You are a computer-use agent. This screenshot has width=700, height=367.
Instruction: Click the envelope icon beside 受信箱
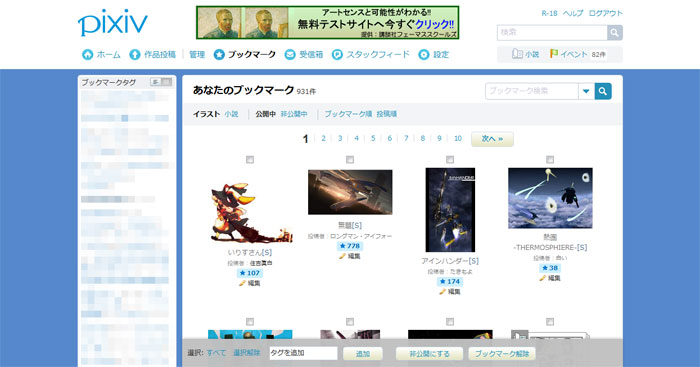pyautogui.click(x=290, y=54)
